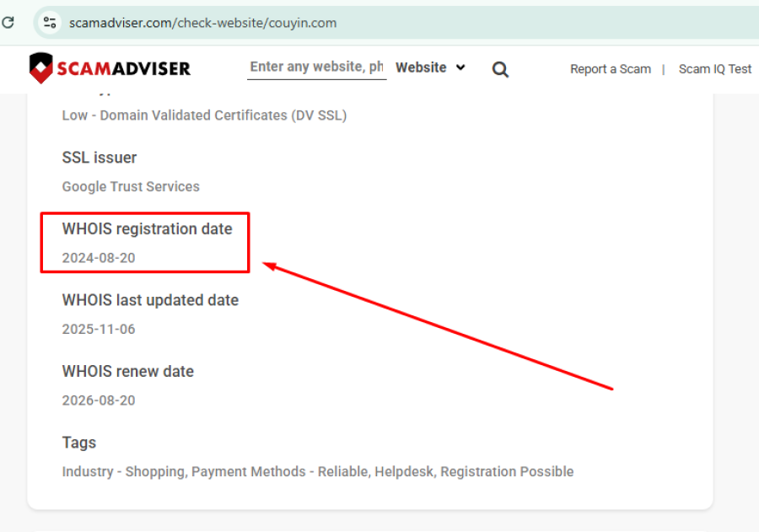Open the Scam IQ Test link
This screenshot has width=759, height=532.
coord(714,69)
